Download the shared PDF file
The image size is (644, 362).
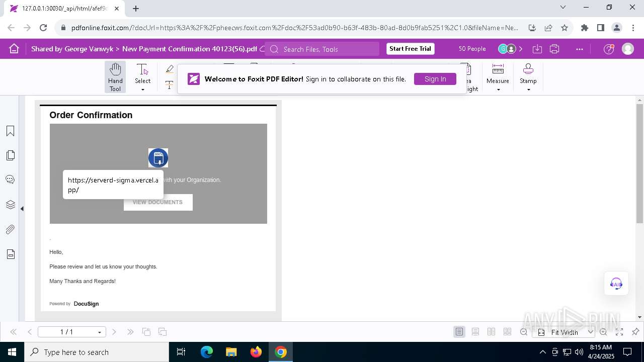(x=537, y=49)
